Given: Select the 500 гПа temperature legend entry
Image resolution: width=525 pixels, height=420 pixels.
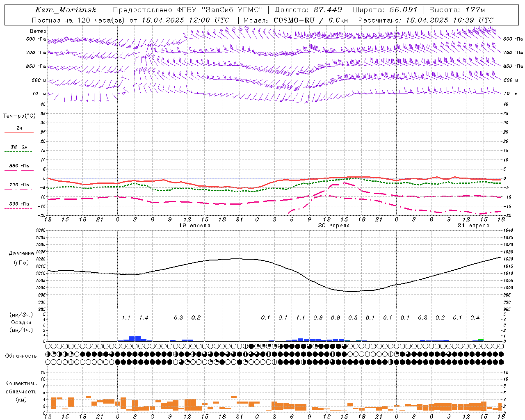Looking at the screenshot, I should [x=19, y=204].
